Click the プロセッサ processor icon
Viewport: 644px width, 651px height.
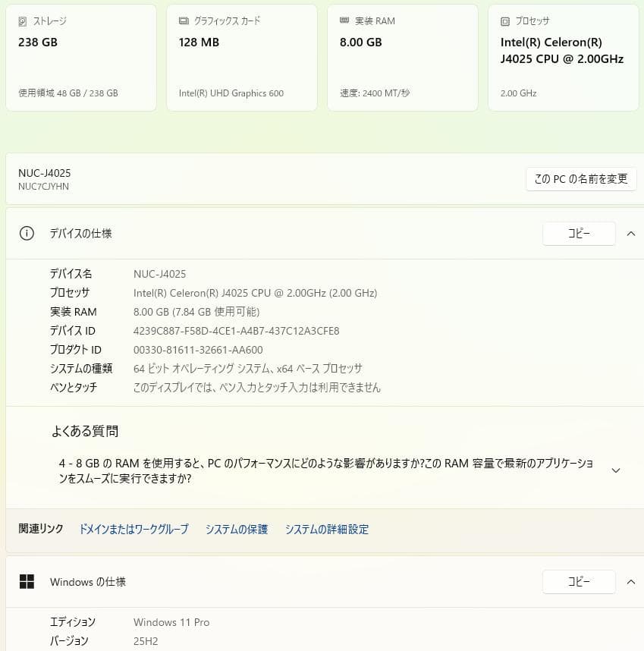pos(504,20)
